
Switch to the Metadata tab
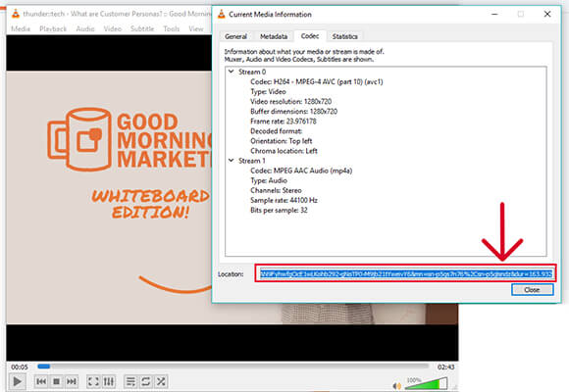click(x=274, y=36)
